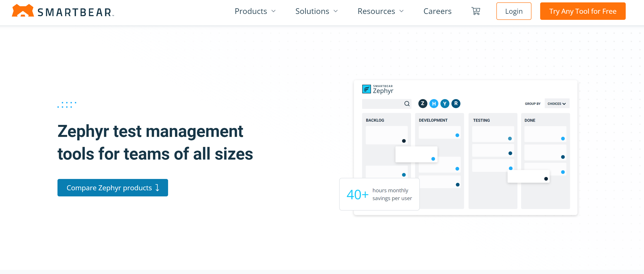Select the DONE column header
The width and height of the screenshot is (644, 274).
pos(530,120)
